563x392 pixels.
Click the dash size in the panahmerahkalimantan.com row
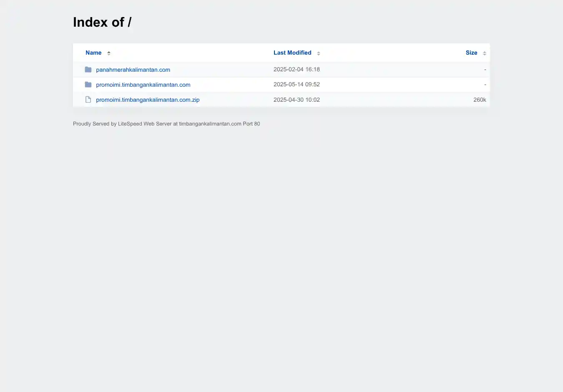tap(485, 70)
